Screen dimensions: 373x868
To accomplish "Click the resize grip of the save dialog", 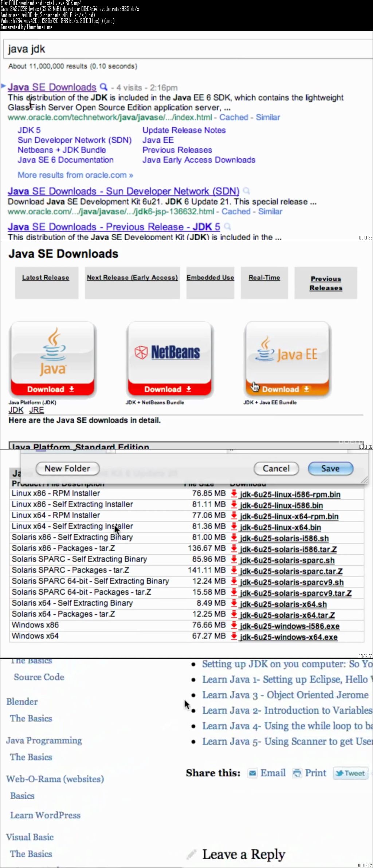I will [364, 480].
